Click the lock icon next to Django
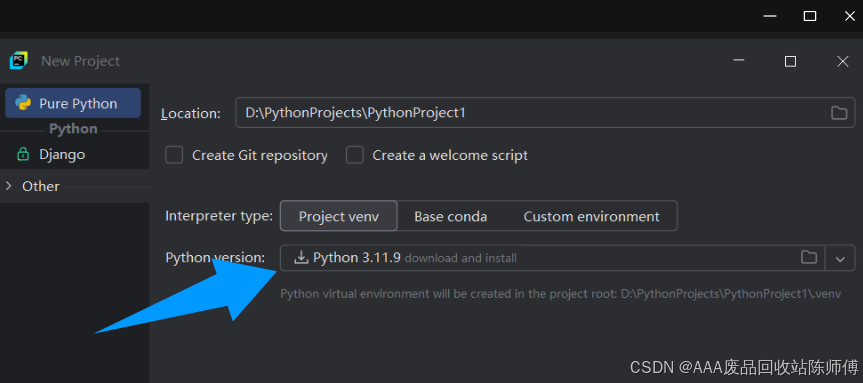863x383 pixels. 23,154
